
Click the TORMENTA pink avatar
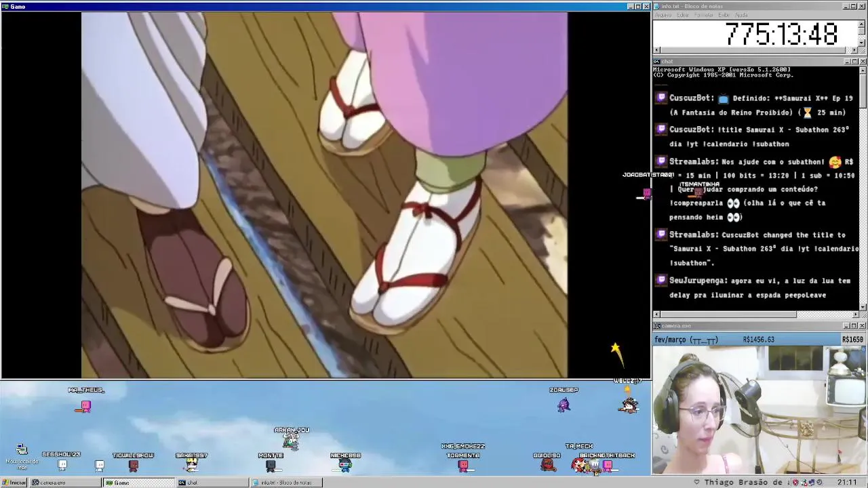(463, 465)
